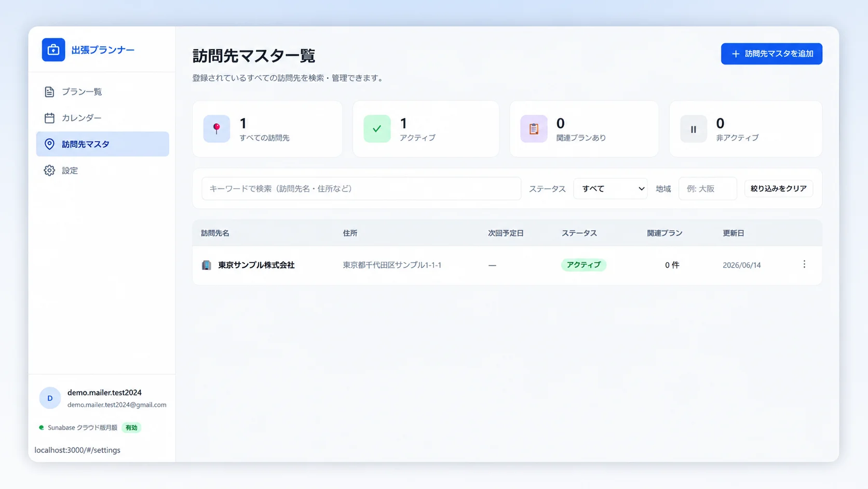Click the 有効 badge
Screen dimensions: 868x489
click(131, 428)
